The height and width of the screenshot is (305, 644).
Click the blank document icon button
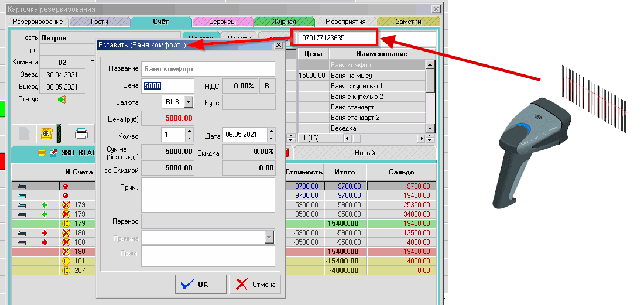[x=23, y=134]
